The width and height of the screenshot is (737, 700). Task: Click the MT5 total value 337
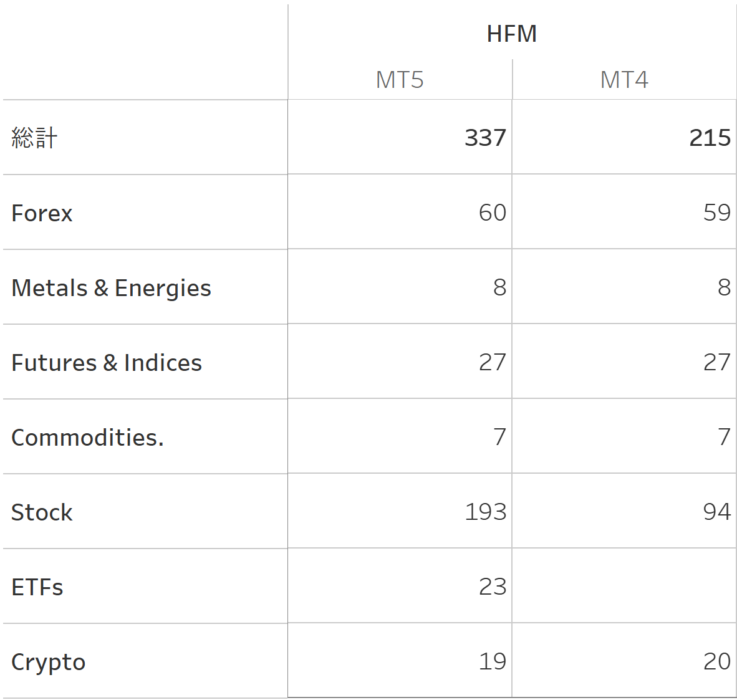pos(485,138)
